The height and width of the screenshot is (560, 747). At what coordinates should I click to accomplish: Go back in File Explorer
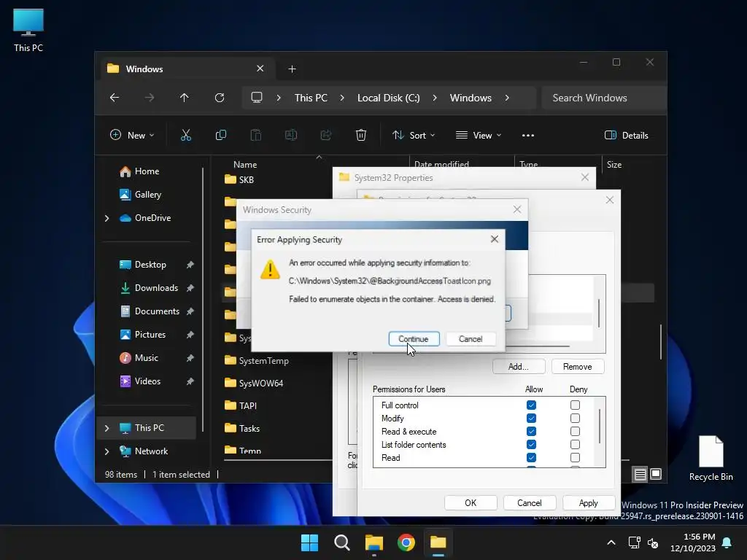click(115, 98)
